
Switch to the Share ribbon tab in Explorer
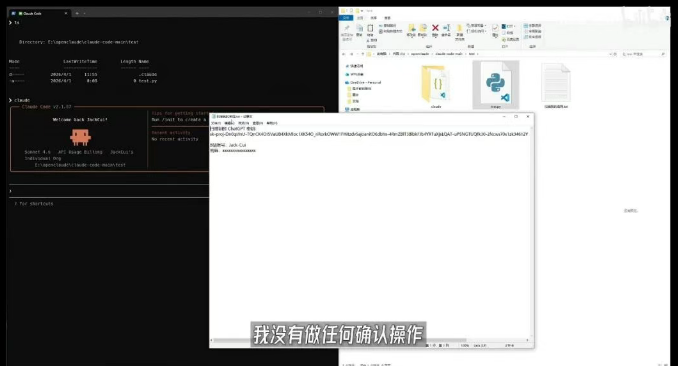(x=374, y=18)
